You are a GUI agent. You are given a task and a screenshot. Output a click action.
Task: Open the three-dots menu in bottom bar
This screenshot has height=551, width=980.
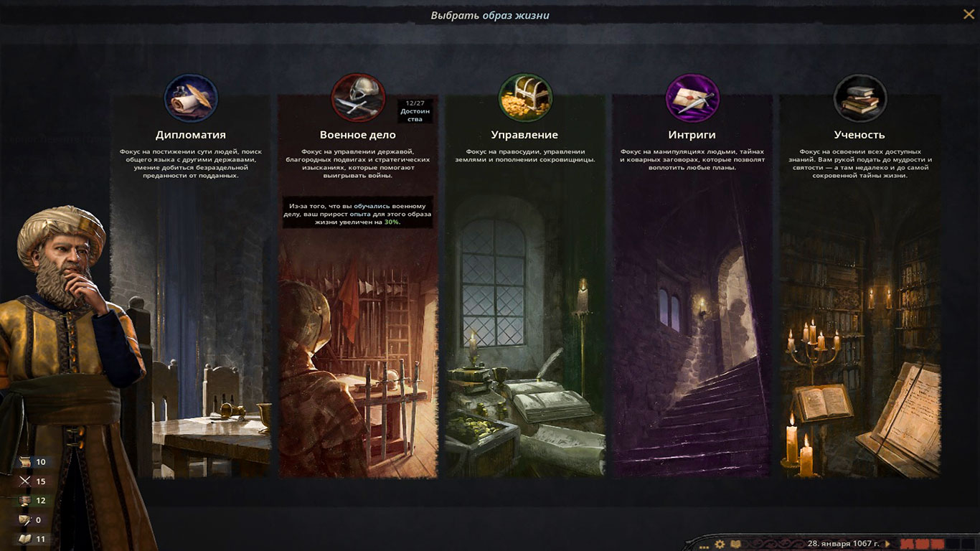(x=705, y=546)
